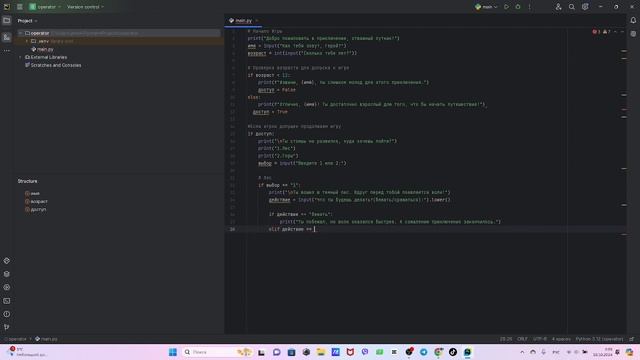Select имя variable in Structure panel
640x360 pixels.
(x=32, y=193)
